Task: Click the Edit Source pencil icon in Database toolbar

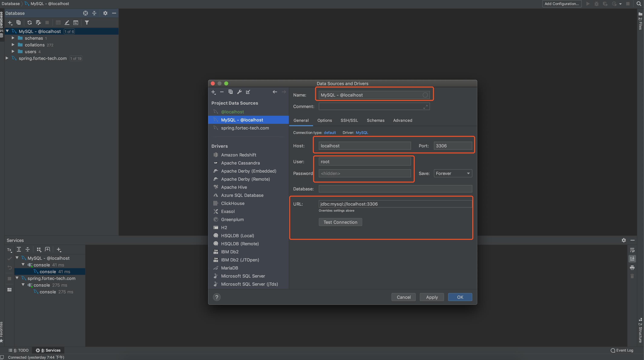Action: tap(67, 23)
